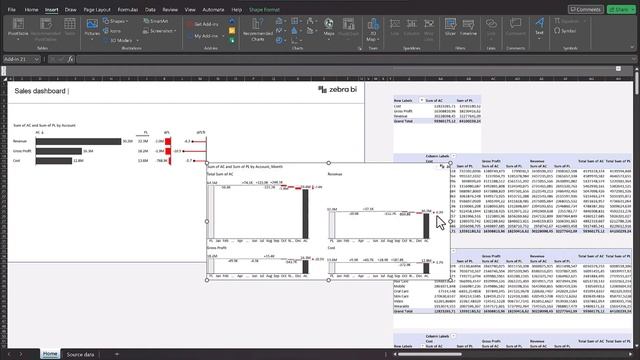Image resolution: width=640 pixels, height=360 pixels.
Task: Open the View tab
Action: [x=190, y=9]
